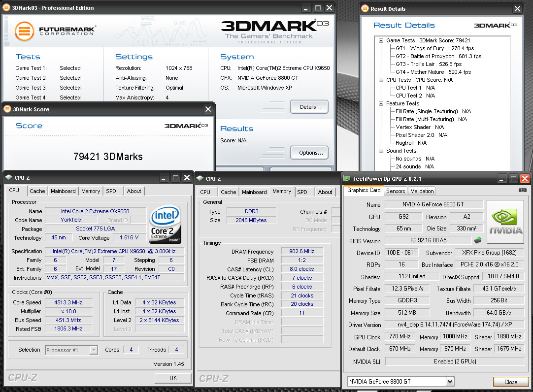The height and width of the screenshot is (392, 533).
Task: Collapse the Sound Tests tree node
Action: 381,151
